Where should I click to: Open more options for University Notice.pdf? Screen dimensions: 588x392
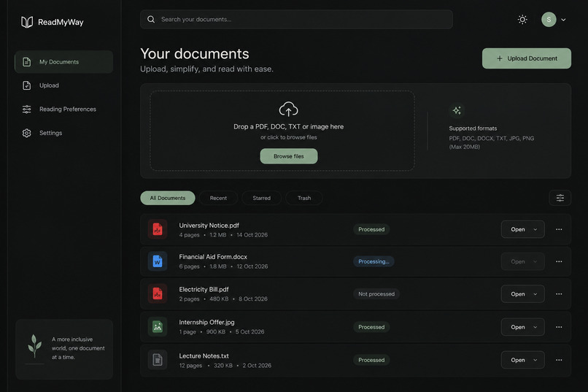pos(559,229)
